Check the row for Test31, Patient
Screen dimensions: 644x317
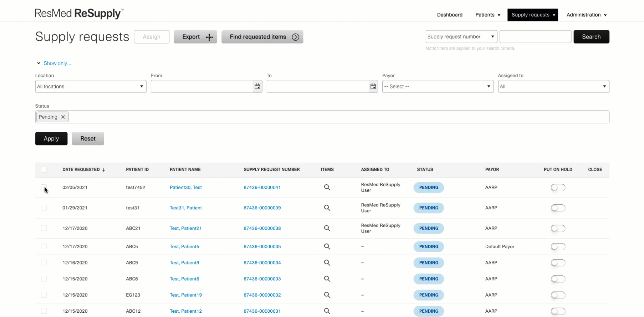44,208
